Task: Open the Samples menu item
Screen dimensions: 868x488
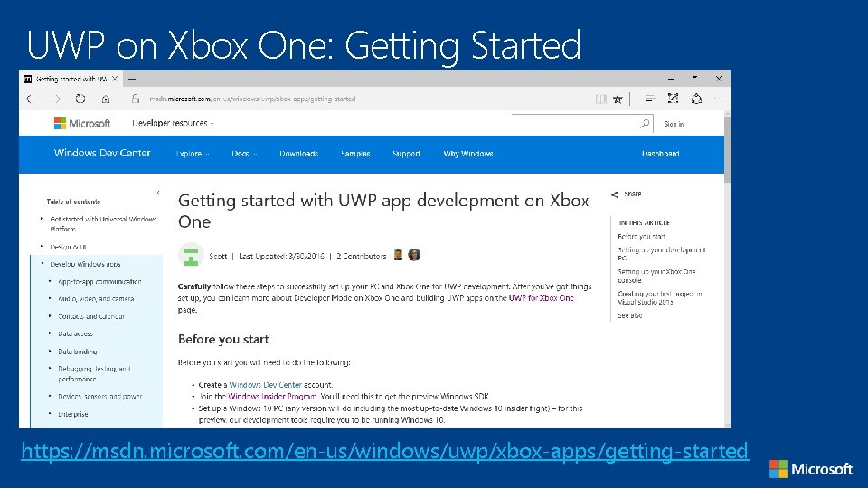Action: coord(355,154)
